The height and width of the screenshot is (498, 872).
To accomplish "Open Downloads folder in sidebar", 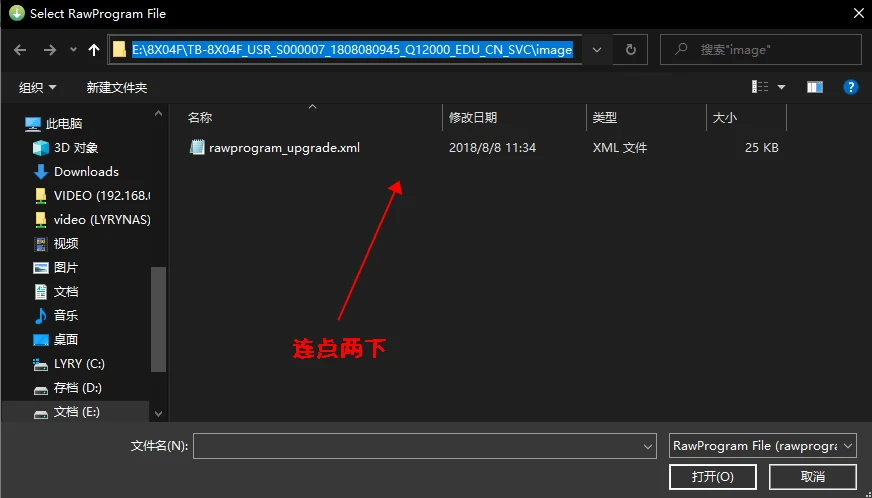I will tap(86, 172).
